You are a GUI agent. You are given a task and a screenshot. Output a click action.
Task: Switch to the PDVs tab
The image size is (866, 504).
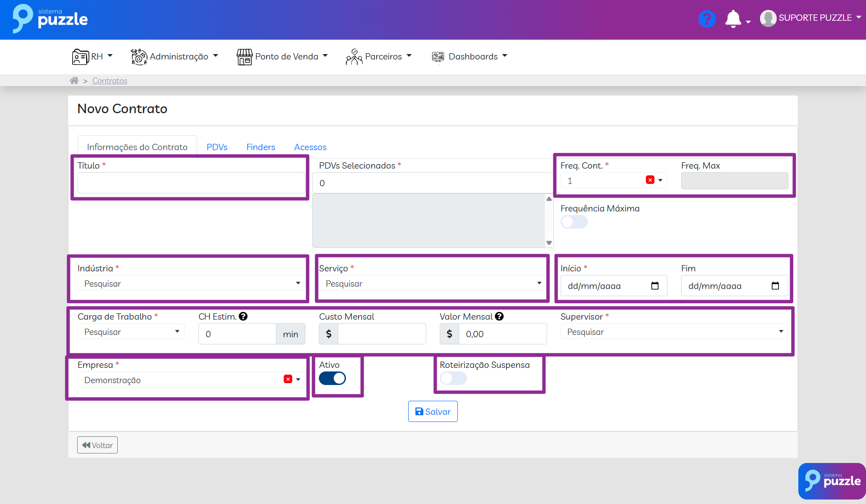[217, 147]
